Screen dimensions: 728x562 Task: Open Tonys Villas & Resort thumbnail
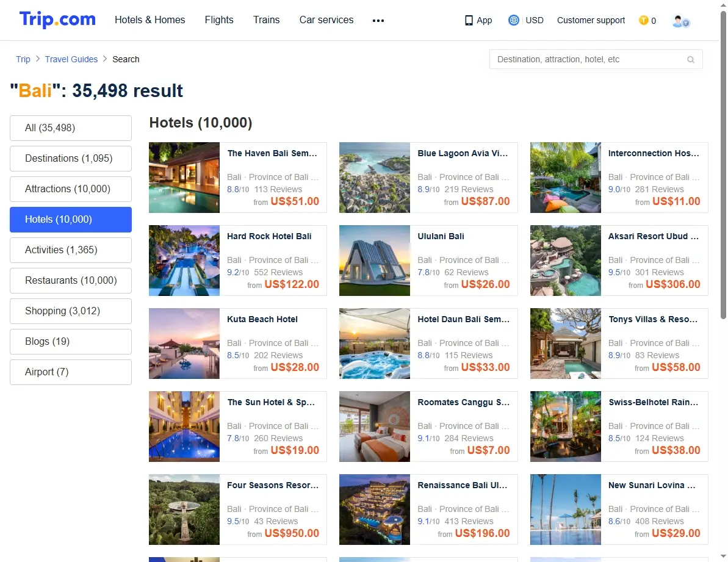566,344
